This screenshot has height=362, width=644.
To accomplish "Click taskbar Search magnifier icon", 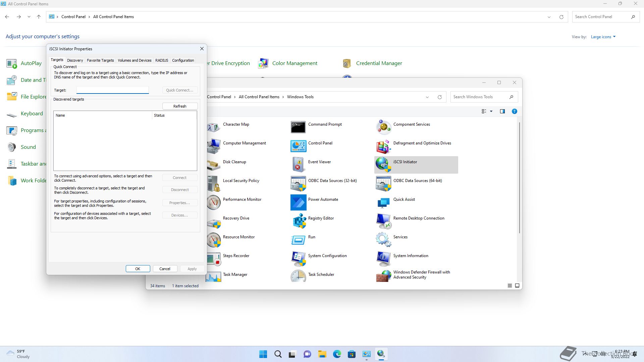I will 278,354.
